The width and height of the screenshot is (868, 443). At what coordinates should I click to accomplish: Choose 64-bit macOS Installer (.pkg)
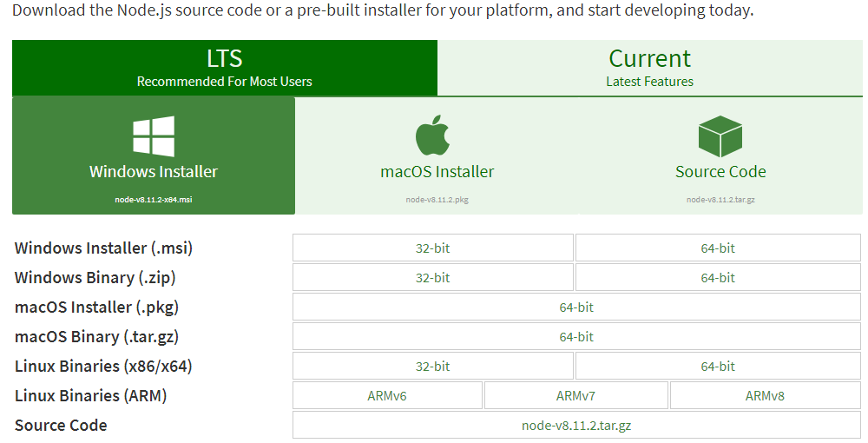[x=577, y=307]
